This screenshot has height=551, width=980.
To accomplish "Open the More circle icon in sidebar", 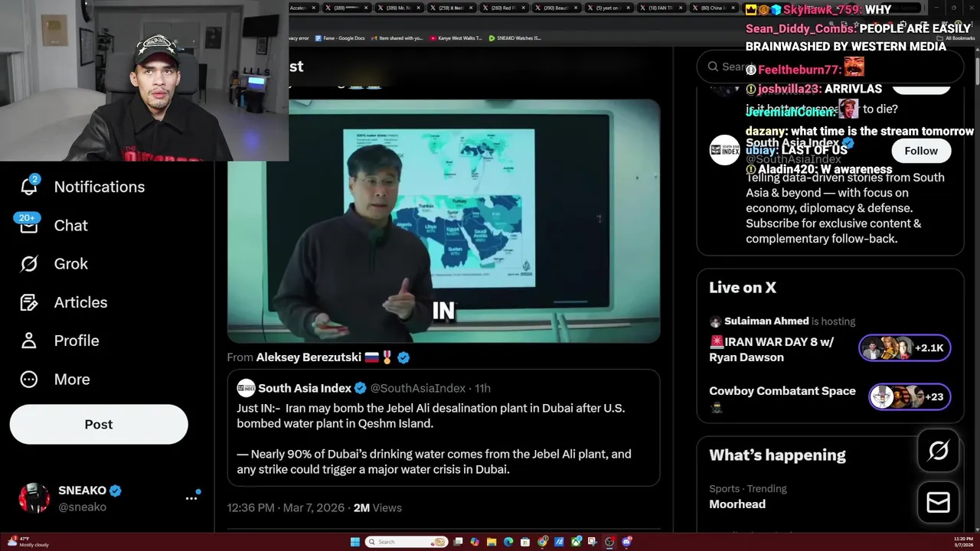I will pyautogui.click(x=28, y=379).
